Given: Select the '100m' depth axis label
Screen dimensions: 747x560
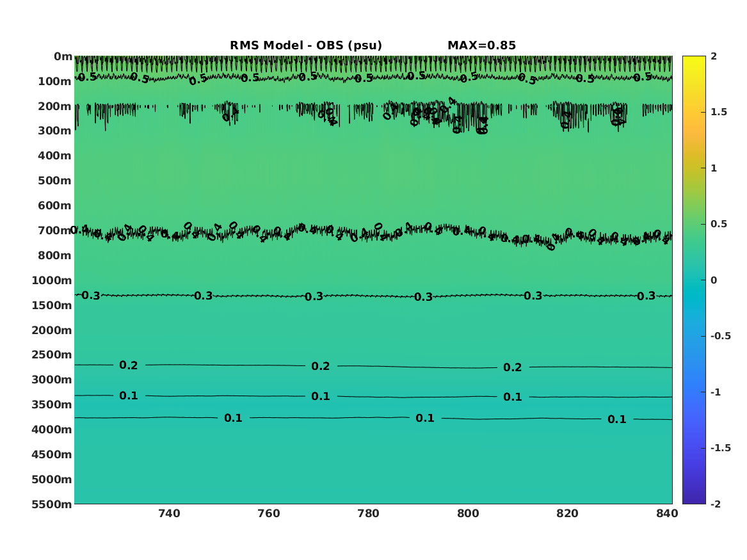Looking at the screenshot, I should coord(55,81).
